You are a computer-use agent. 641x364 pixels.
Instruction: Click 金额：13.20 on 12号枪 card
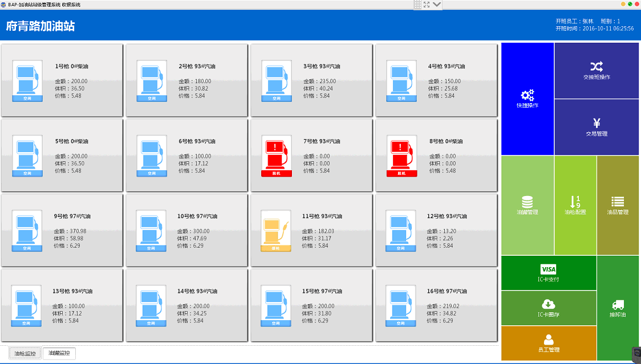tap(441, 231)
